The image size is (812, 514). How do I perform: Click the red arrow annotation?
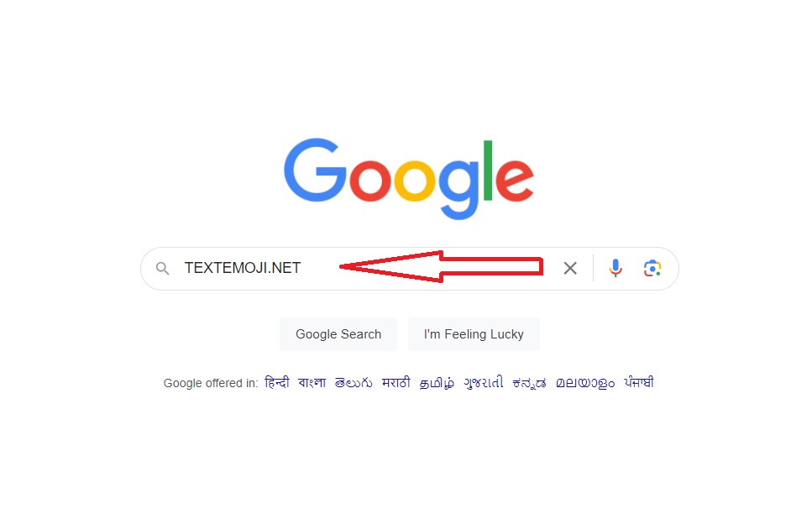[441, 267]
